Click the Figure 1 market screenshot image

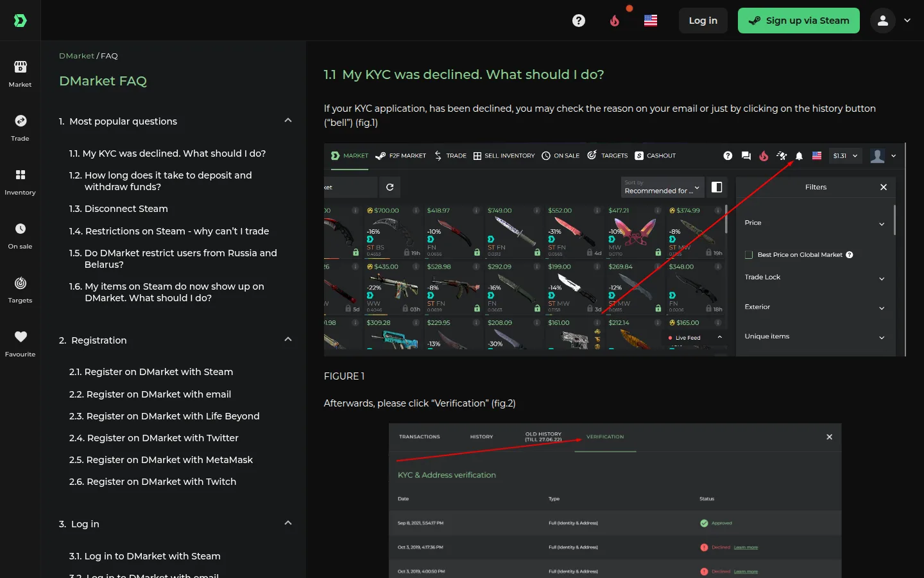pos(615,250)
